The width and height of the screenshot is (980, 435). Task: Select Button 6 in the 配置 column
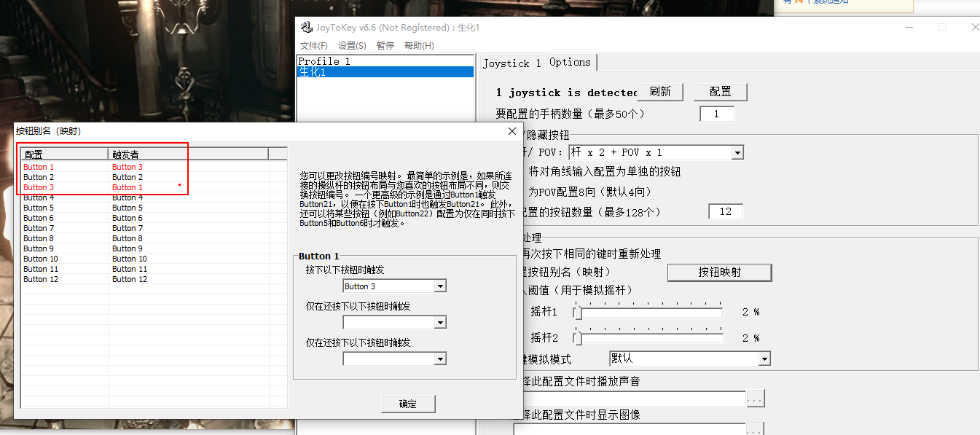point(39,218)
